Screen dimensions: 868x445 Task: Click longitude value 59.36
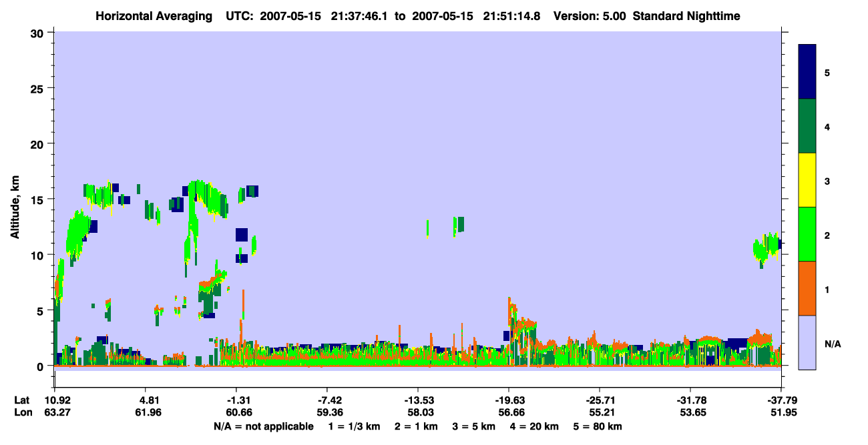point(331,413)
